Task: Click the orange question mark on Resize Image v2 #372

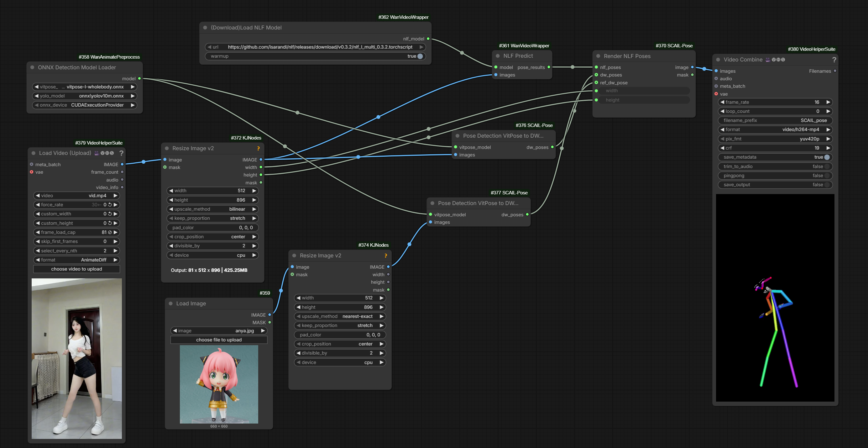Action: [x=259, y=148]
